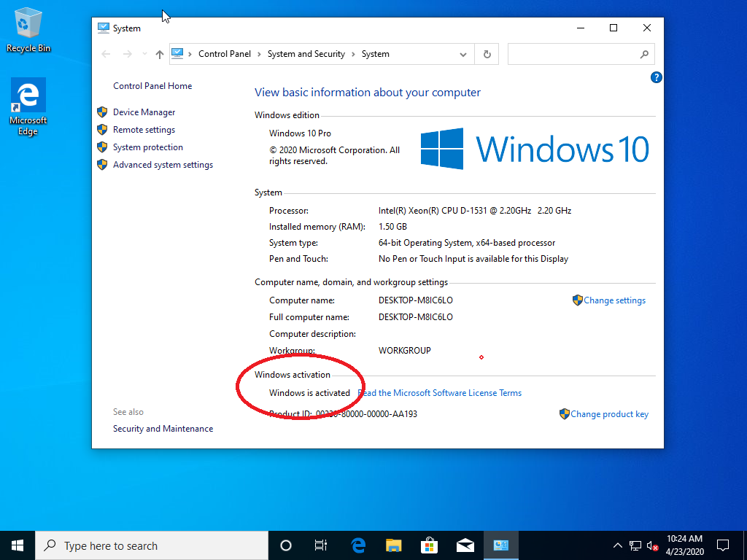Open Control Panel Home link
The width and height of the screenshot is (747, 560).
click(x=152, y=86)
